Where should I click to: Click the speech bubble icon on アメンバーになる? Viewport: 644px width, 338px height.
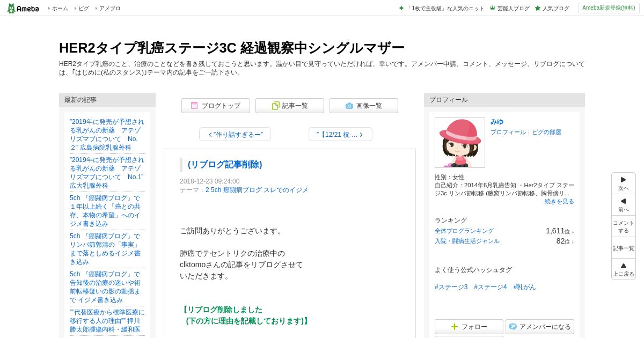pos(513,327)
